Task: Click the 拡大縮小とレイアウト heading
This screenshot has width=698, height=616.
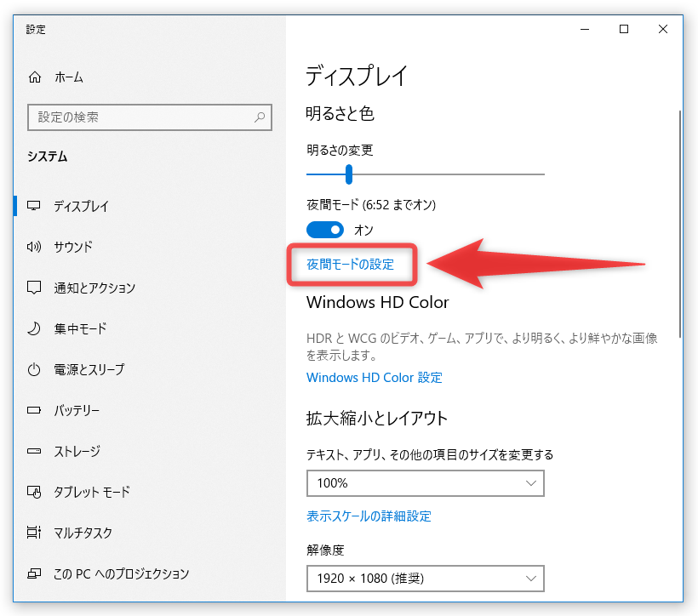Action: tap(376, 419)
